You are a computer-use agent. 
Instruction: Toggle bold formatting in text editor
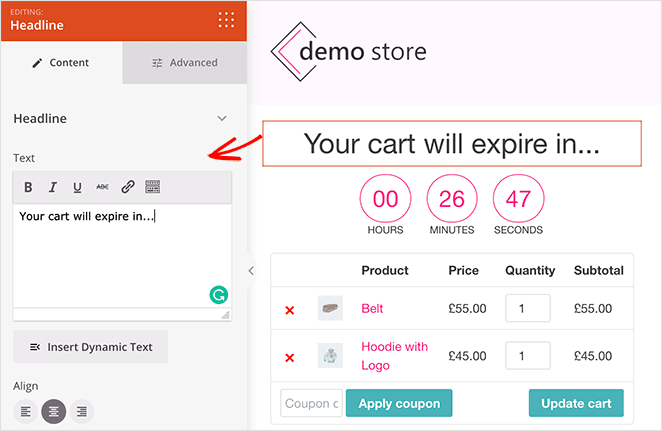click(28, 187)
